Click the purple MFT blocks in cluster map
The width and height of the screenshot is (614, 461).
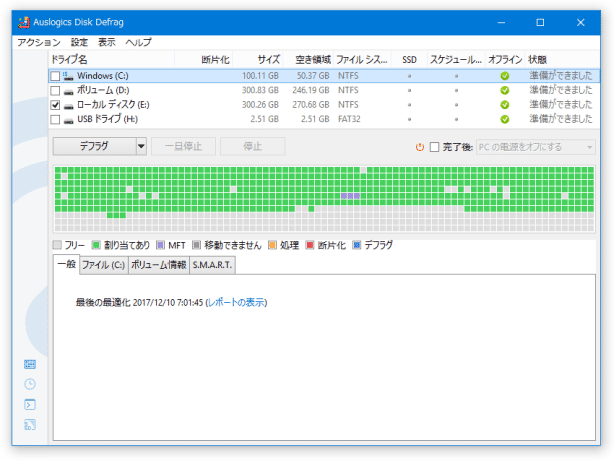point(350,196)
